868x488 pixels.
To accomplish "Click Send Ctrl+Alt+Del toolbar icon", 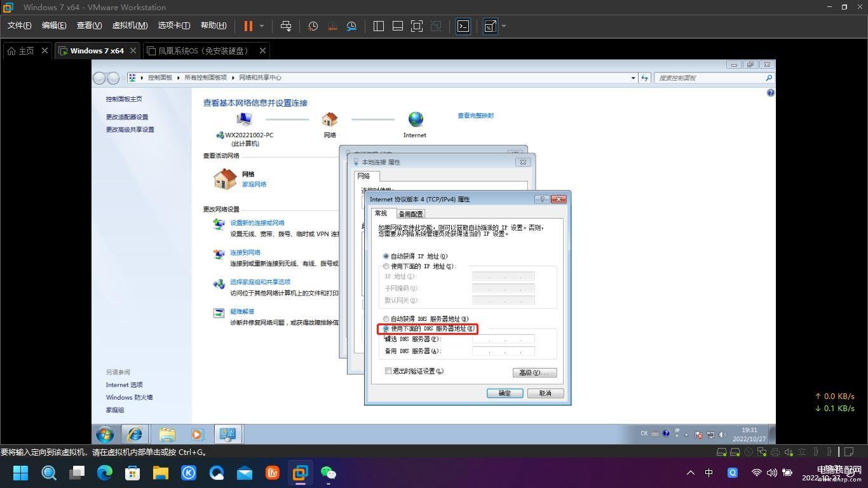I will pos(286,26).
